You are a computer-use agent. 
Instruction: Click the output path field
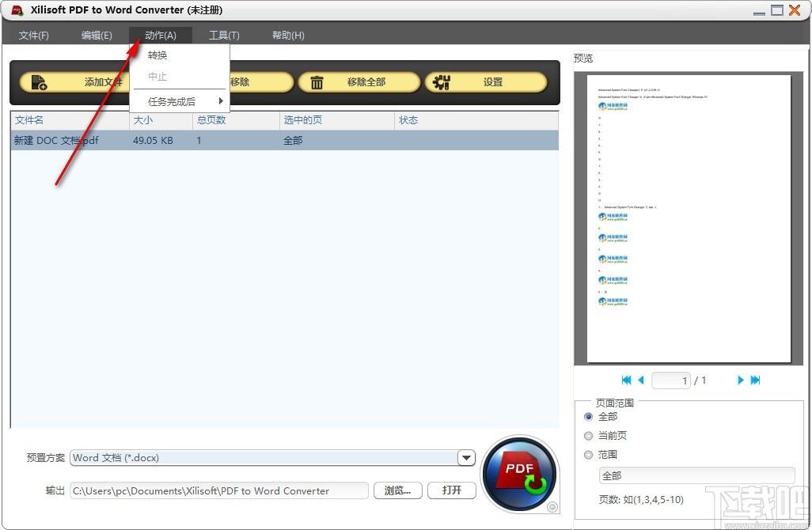219,490
